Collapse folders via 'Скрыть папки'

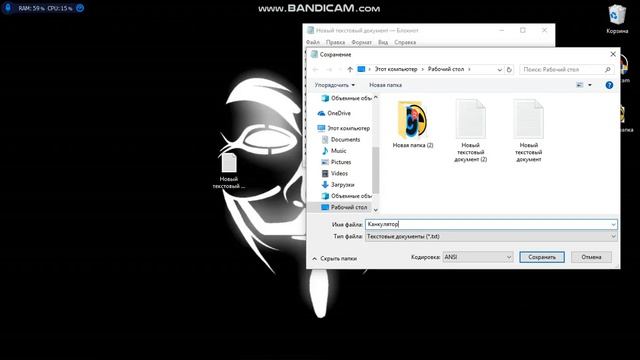pos(334,258)
